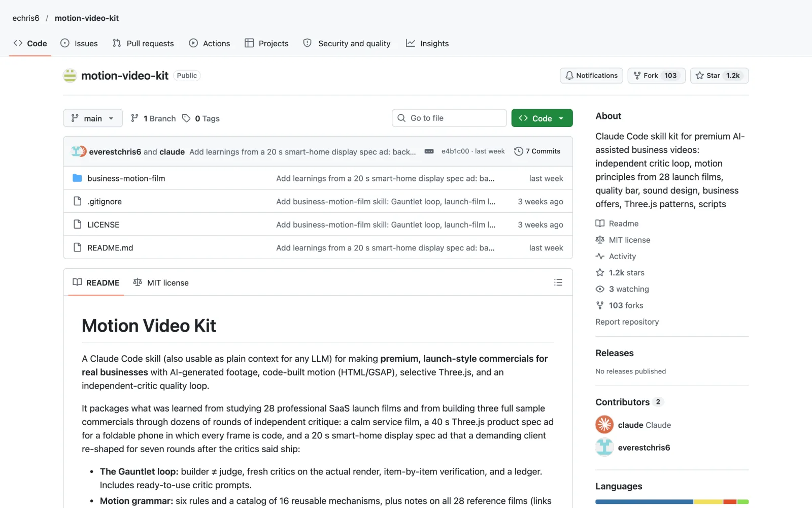812x508 pixels.
Task: Expand the green Code dropdown
Action: pos(542,118)
